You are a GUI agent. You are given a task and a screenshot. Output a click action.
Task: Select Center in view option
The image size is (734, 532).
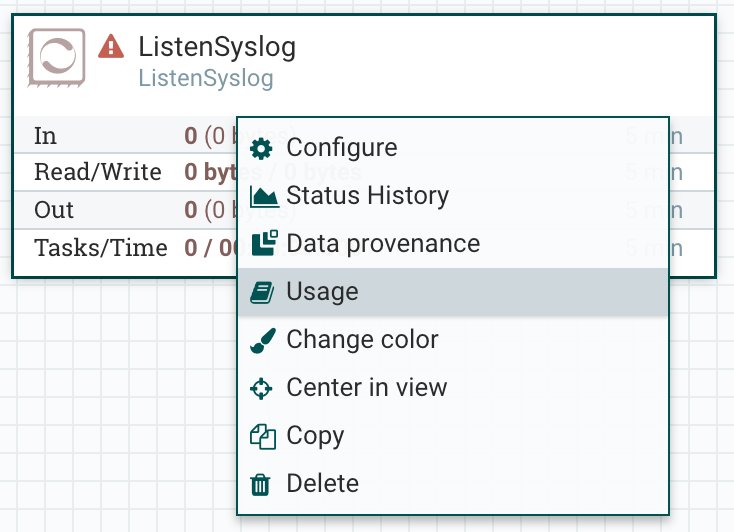[x=366, y=388]
